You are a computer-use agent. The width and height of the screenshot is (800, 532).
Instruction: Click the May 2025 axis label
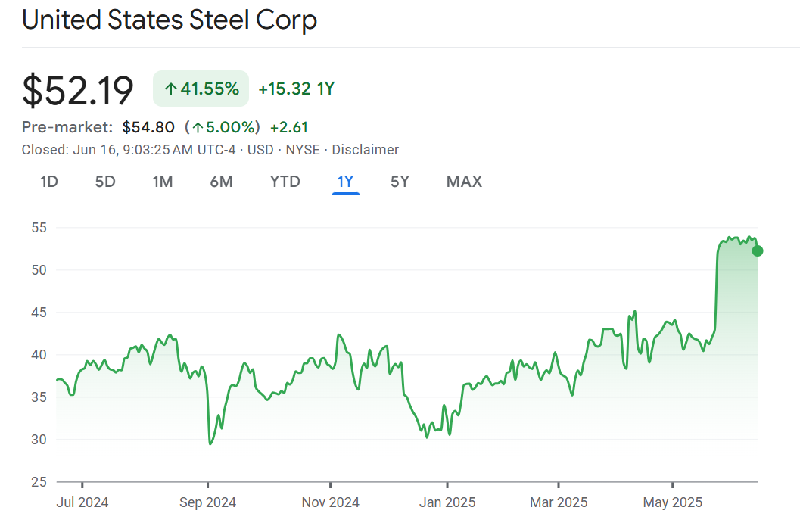coord(673,502)
